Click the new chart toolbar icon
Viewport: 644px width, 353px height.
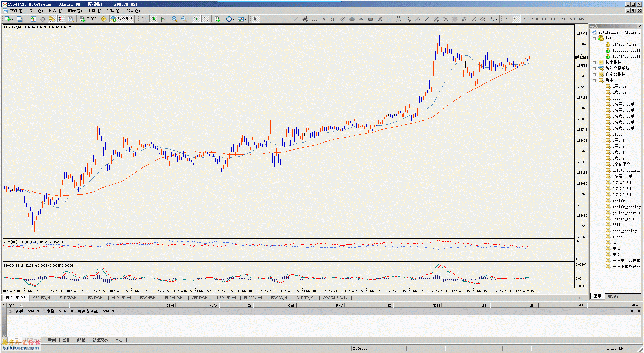click(x=9, y=19)
